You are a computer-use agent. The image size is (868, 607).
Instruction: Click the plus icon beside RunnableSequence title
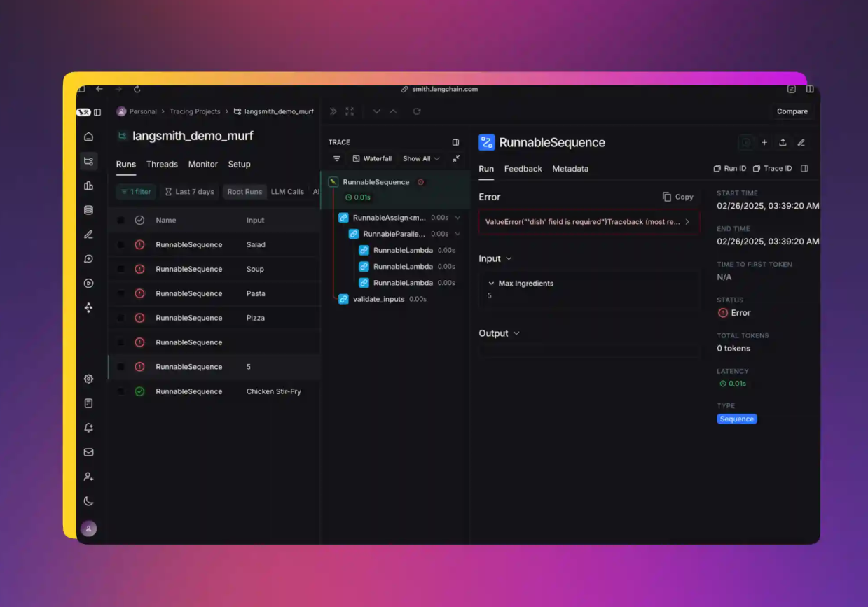[x=764, y=143]
